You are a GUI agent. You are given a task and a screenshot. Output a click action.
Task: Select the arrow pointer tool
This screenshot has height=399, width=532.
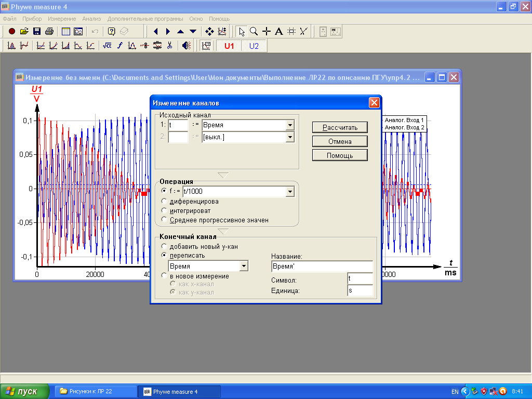pos(242,32)
